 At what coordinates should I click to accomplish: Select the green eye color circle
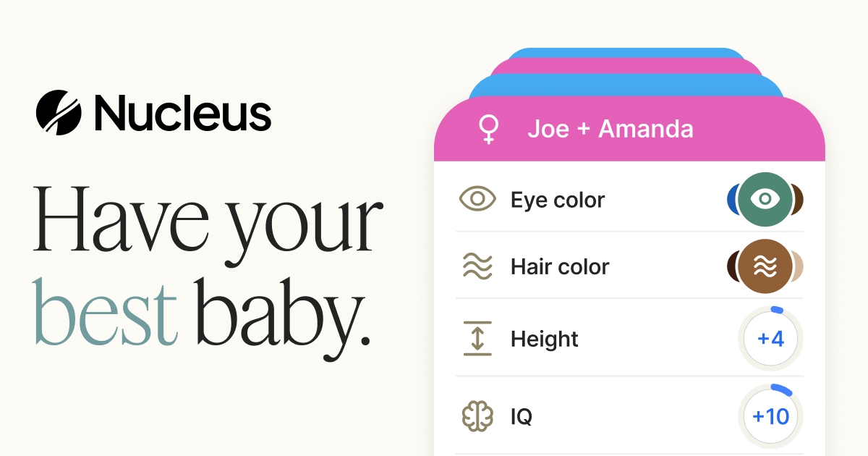tap(765, 199)
